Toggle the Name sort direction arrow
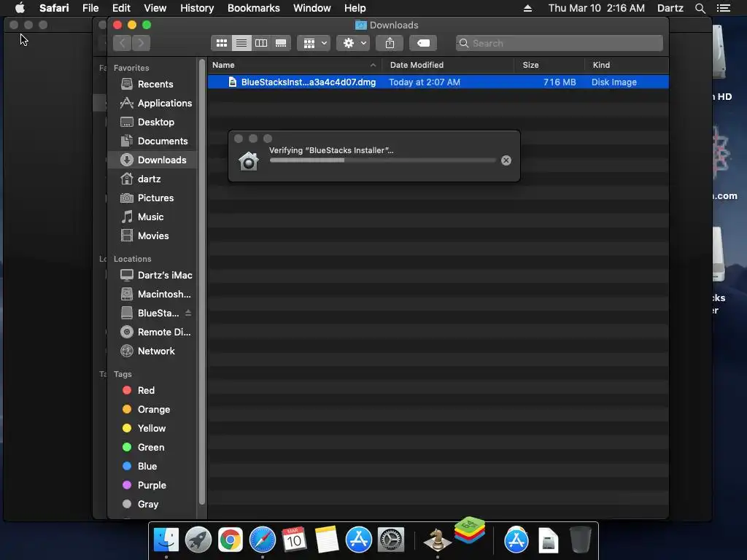This screenshot has width=747, height=560. click(373, 65)
